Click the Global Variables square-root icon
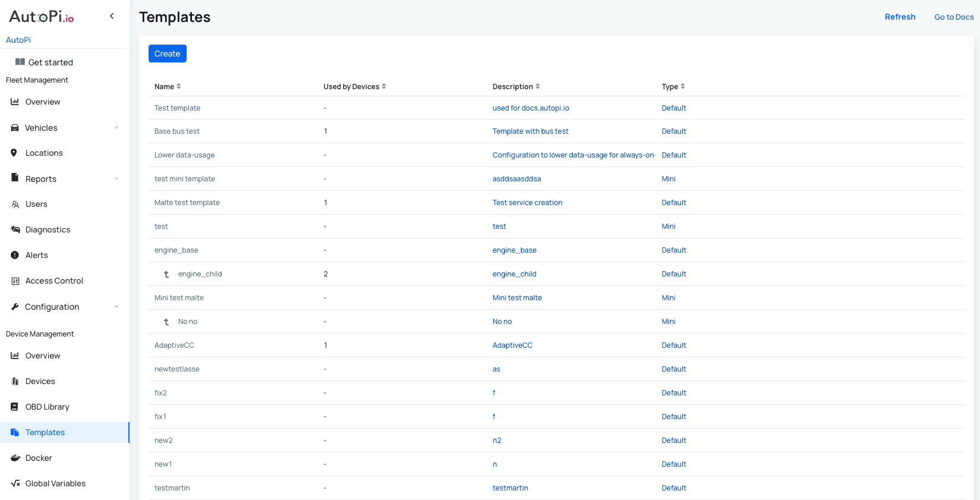Viewport: 980px width, 500px height. [15, 483]
